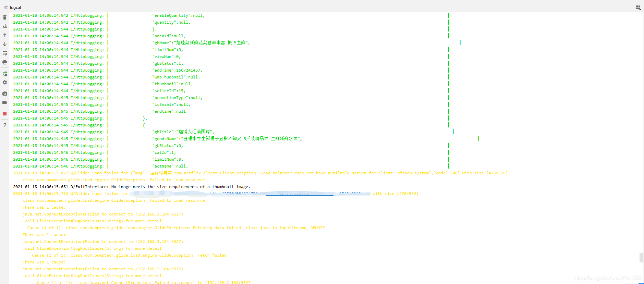Image resolution: width=644 pixels, height=284 pixels.
Task: Click the "actName":null line
Action: [x=170, y=166]
